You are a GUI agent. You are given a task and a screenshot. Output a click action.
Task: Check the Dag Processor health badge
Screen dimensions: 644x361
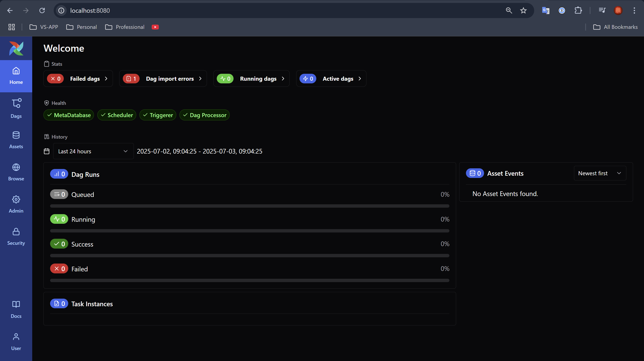(204, 115)
